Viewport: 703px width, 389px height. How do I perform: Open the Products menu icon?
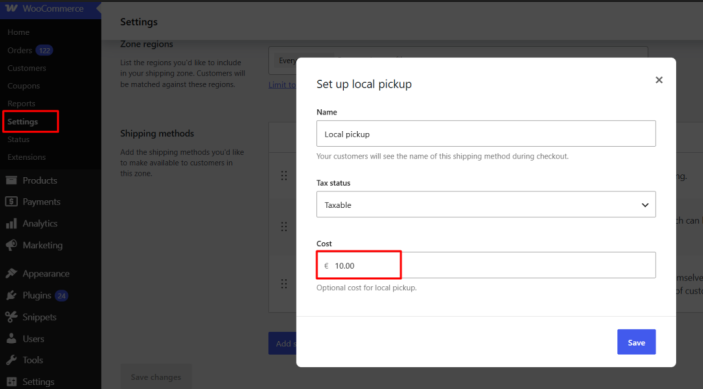[11, 181]
